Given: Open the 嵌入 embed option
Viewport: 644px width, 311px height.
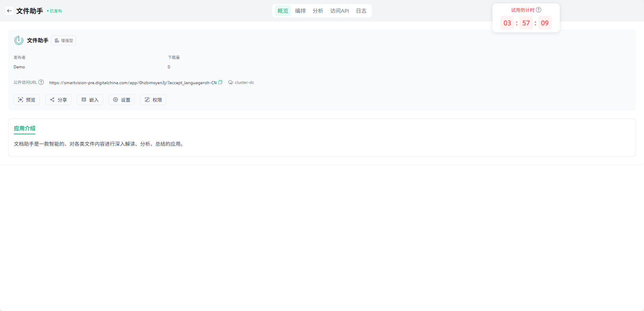Looking at the screenshot, I should tap(90, 100).
